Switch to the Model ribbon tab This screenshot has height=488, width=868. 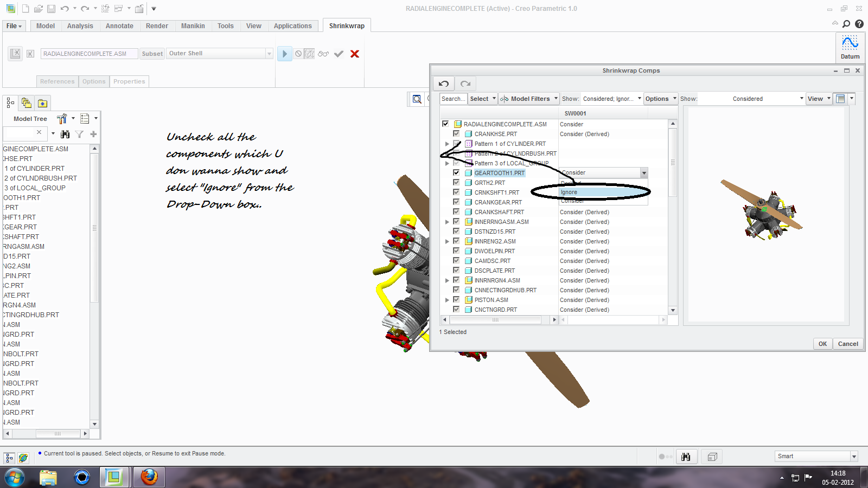click(x=46, y=26)
